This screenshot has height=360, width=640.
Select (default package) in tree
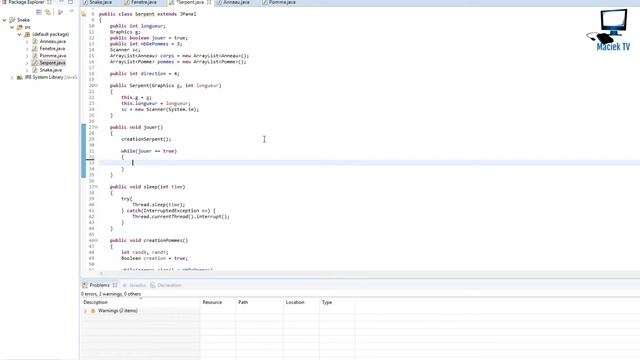[50, 34]
